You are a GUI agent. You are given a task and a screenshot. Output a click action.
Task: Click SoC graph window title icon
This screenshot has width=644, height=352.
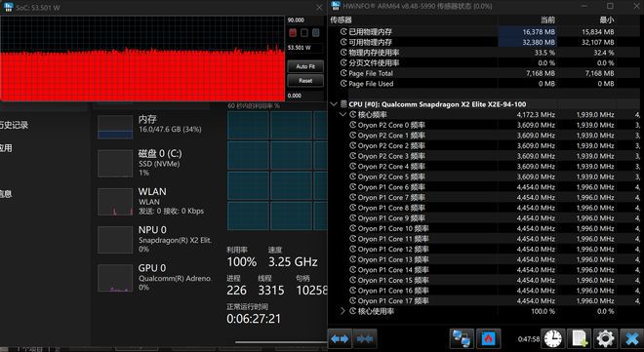(x=8, y=7)
